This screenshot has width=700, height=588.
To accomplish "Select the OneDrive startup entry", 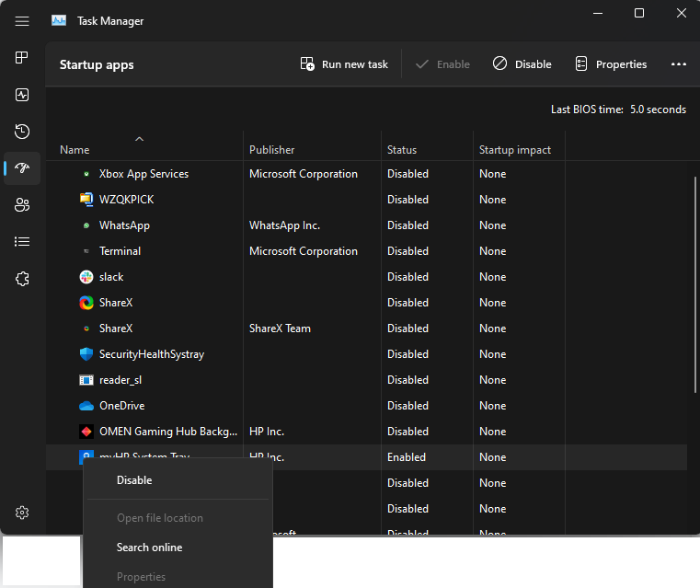I will 121,406.
